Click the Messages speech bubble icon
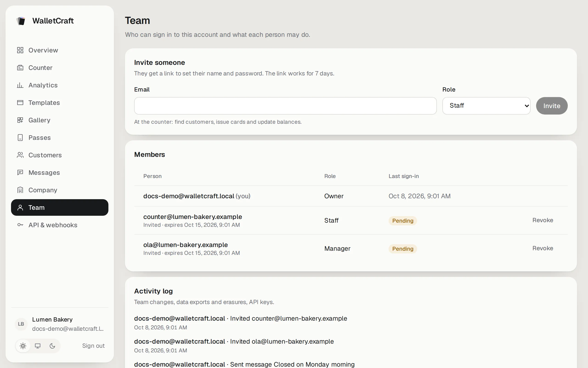Image resolution: width=588 pixels, height=368 pixels. coord(20,172)
